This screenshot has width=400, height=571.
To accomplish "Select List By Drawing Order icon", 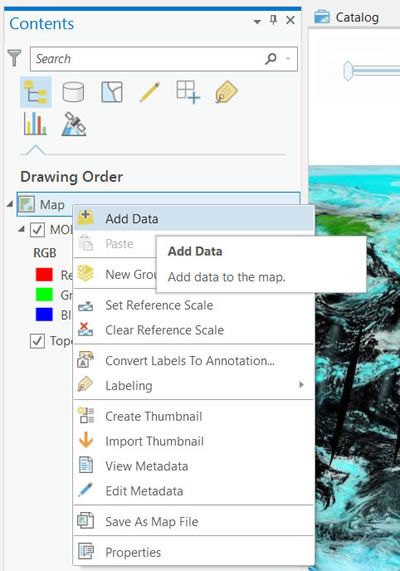I will click(35, 92).
